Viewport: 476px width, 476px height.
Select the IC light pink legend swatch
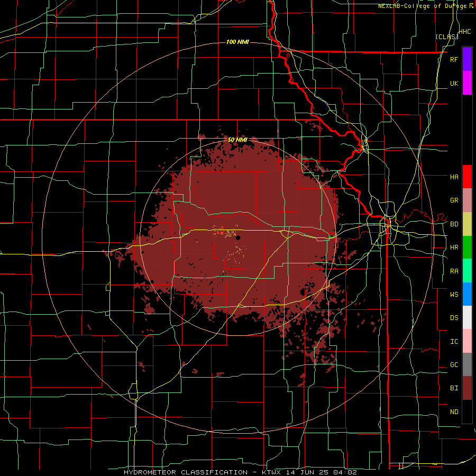(467, 341)
